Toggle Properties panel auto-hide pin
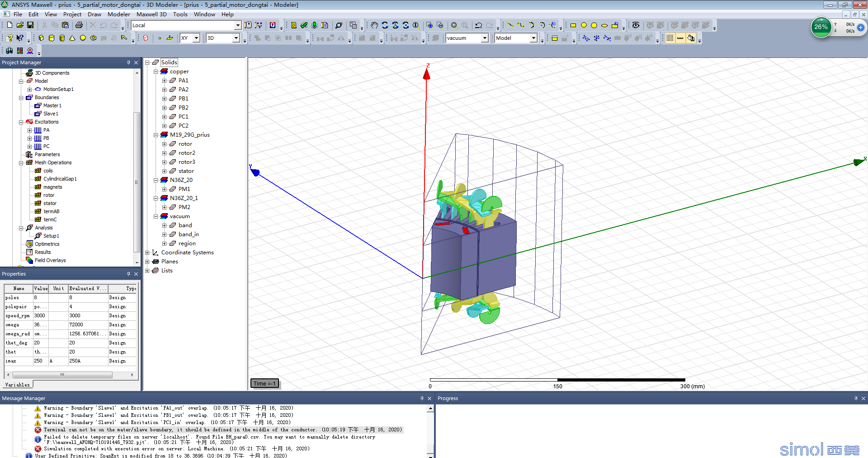Image resolution: width=868 pixels, height=458 pixels. [128, 274]
